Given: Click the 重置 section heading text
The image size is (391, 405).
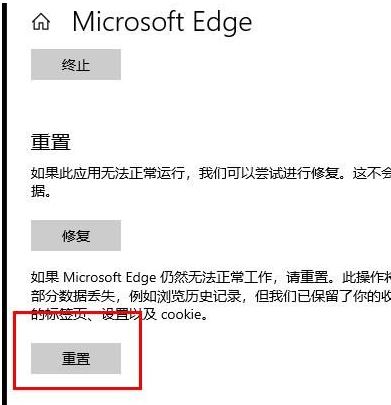Looking at the screenshot, I should tap(51, 142).
